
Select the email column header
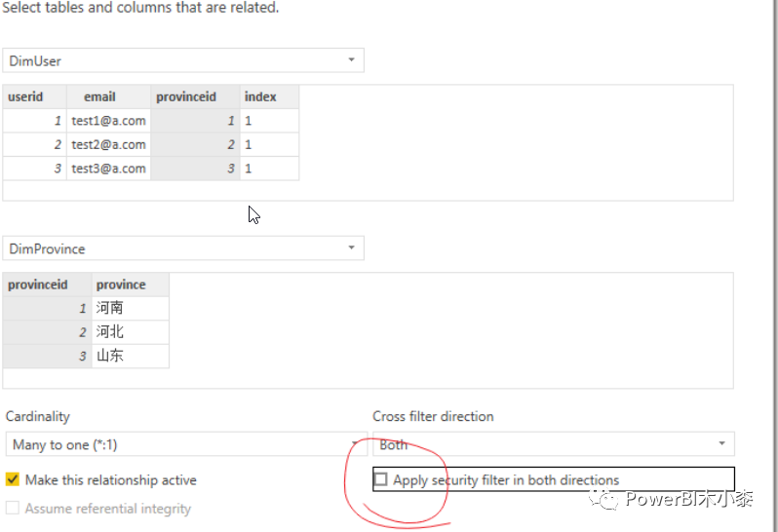(x=108, y=96)
